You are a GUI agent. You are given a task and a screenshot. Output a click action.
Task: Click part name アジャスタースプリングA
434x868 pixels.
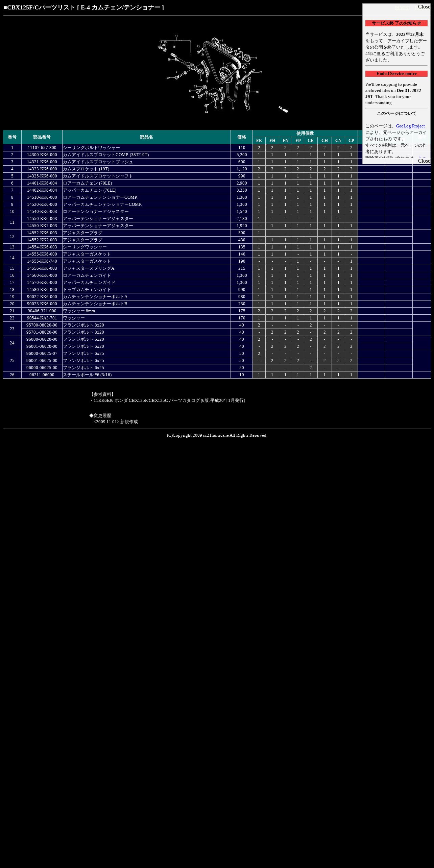click(89, 268)
